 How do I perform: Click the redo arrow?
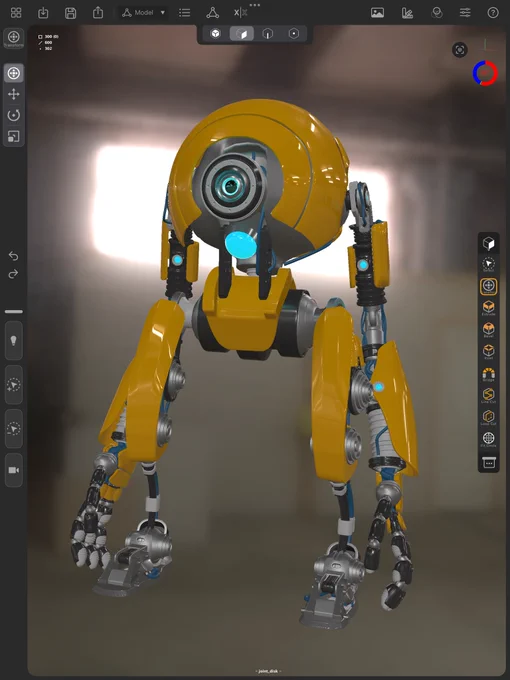pyautogui.click(x=13, y=274)
